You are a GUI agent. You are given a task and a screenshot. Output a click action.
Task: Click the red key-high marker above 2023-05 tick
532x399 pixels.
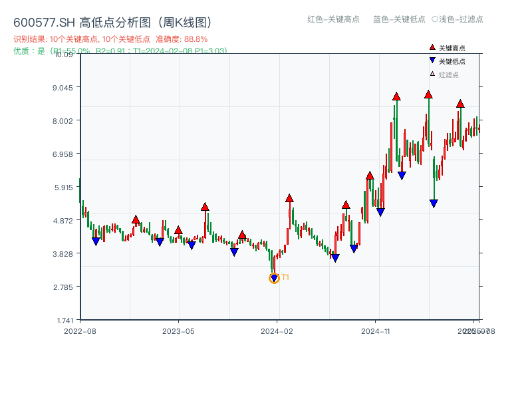click(x=178, y=230)
